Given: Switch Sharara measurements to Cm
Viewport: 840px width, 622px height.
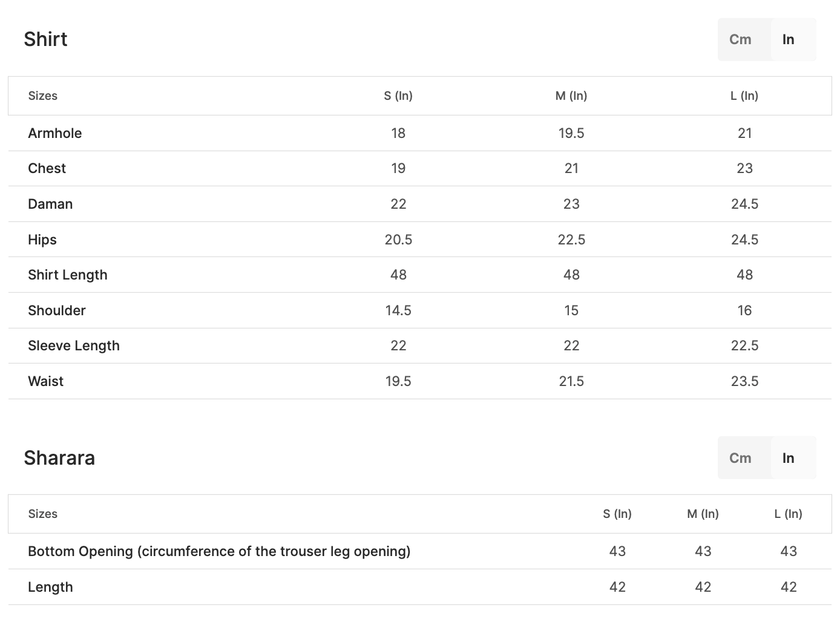Looking at the screenshot, I should pos(740,458).
